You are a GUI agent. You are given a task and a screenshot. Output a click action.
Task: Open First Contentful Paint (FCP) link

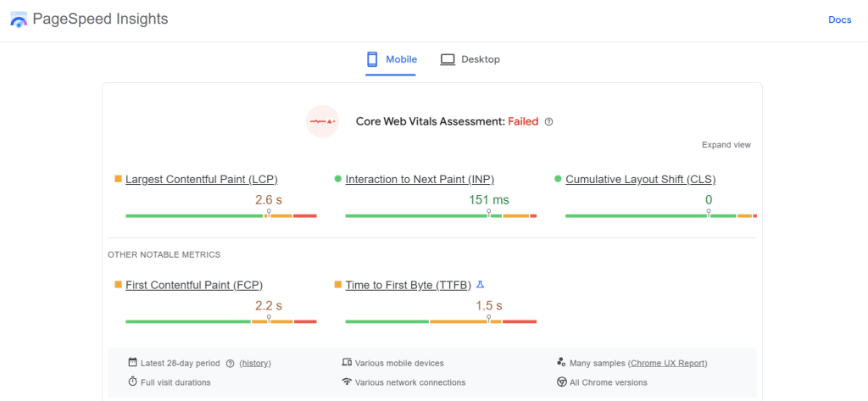(194, 285)
